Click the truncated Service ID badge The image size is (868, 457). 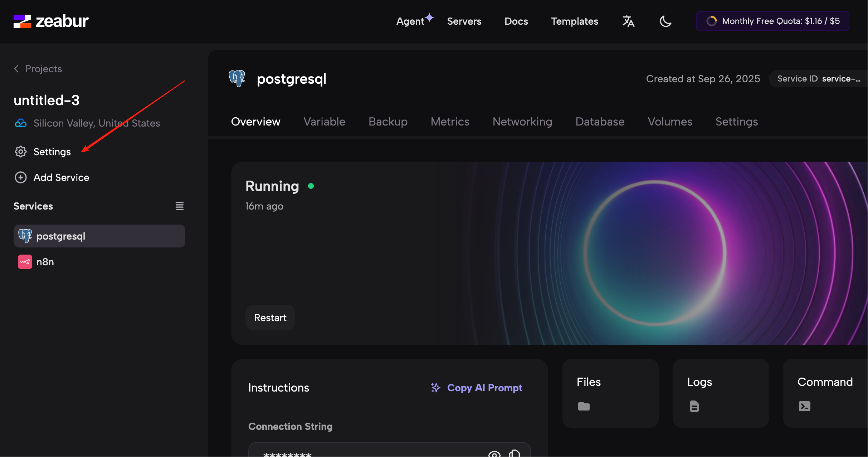tap(819, 79)
